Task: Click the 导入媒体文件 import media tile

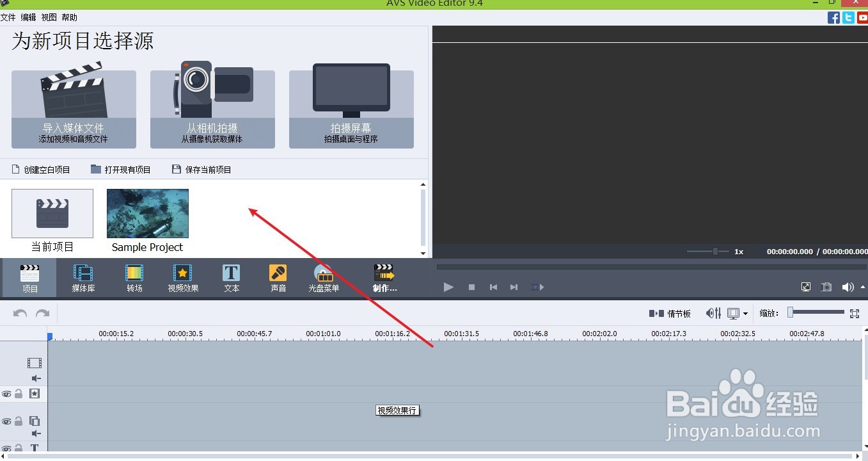Action: tap(74, 109)
